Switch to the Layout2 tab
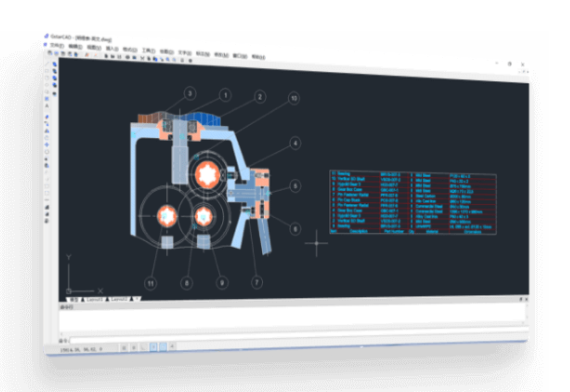The height and width of the screenshot is (392, 570). coord(119,299)
